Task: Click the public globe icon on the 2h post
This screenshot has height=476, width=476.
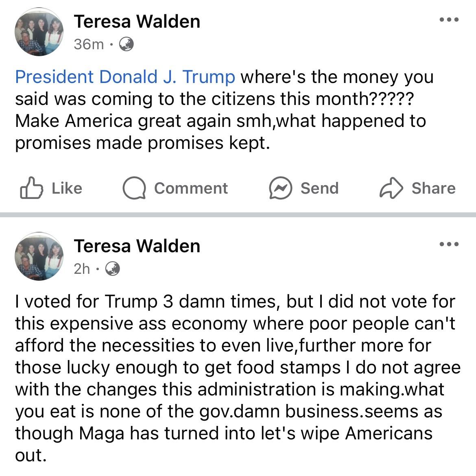Action: coord(113,269)
